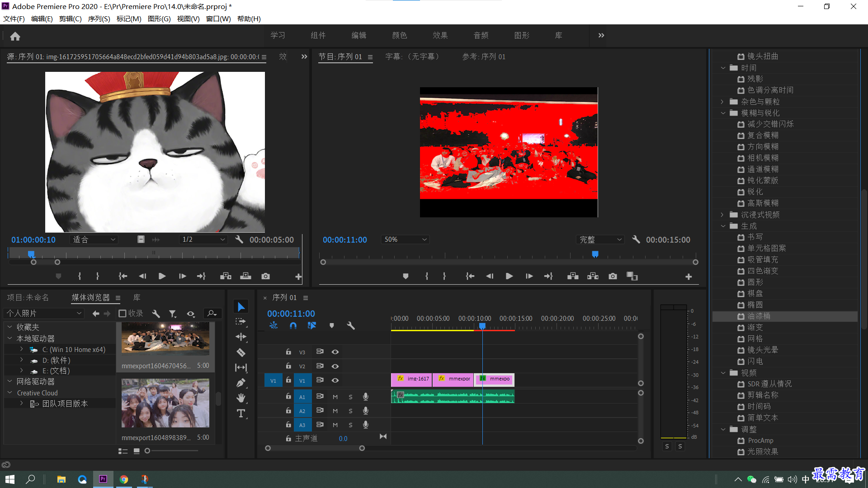Open timeline display settings wrench
The image size is (868, 488).
coord(351,325)
